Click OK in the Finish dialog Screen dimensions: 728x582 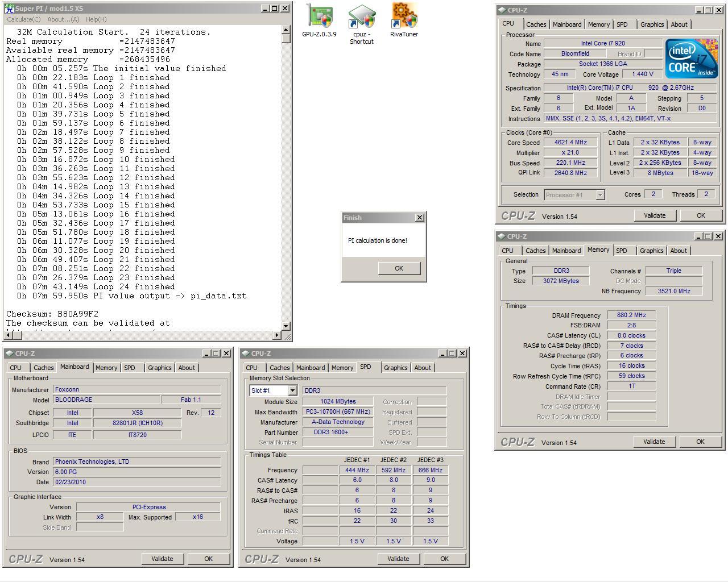[x=399, y=268]
